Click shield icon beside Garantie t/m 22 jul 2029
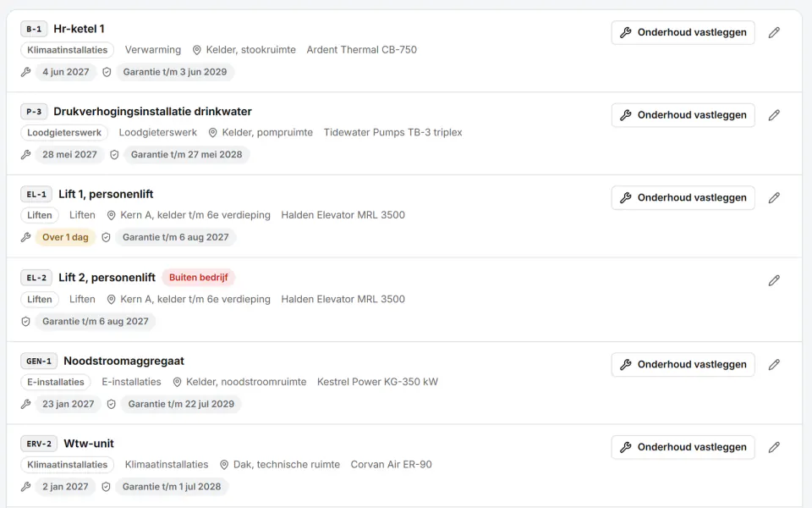The width and height of the screenshot is (812, 508). (x=112, y=405)
